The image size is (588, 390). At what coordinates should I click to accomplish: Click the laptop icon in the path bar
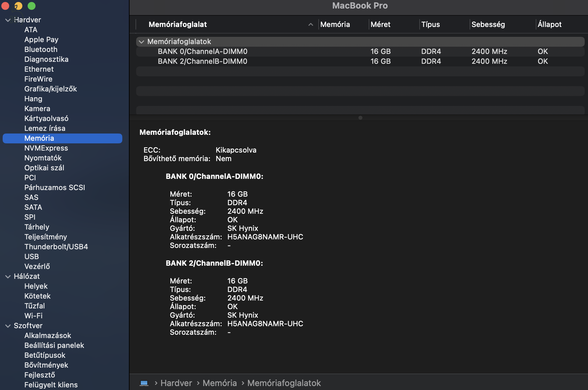144,383
